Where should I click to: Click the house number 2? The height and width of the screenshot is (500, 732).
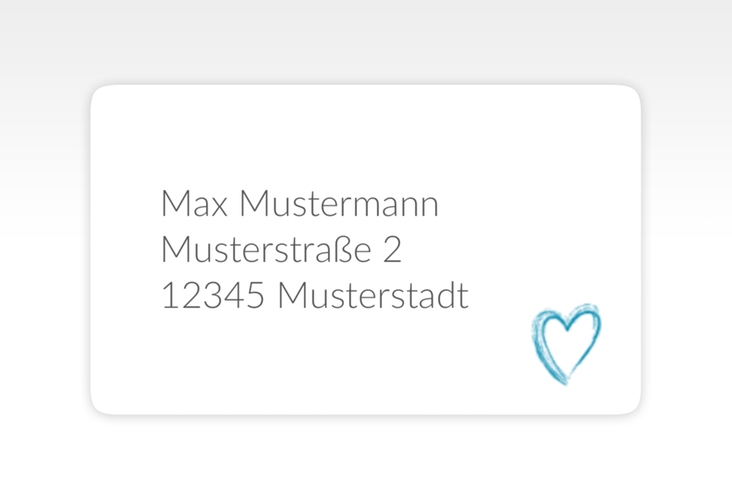click(x=392, y=250)
